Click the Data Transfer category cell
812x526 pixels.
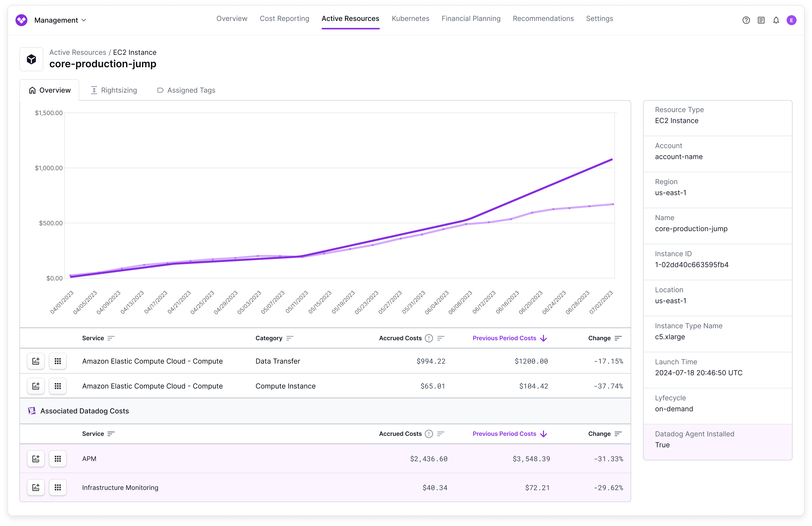278,361
